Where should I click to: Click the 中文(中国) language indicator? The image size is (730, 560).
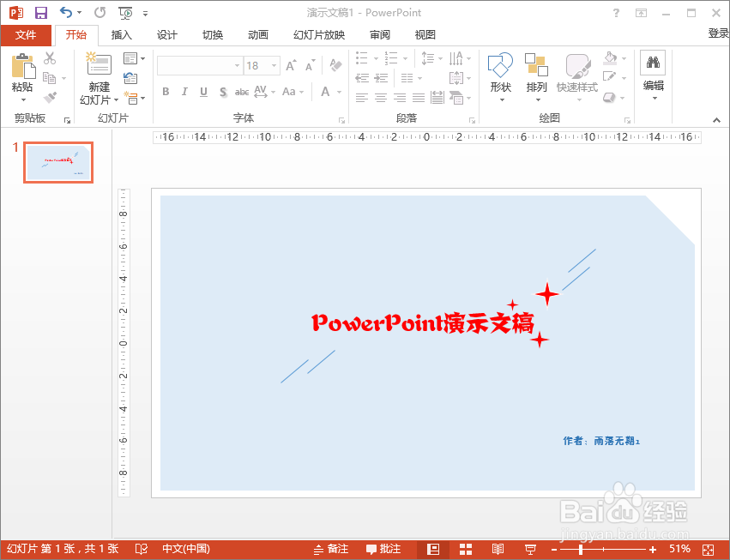[x=186, y=550]
